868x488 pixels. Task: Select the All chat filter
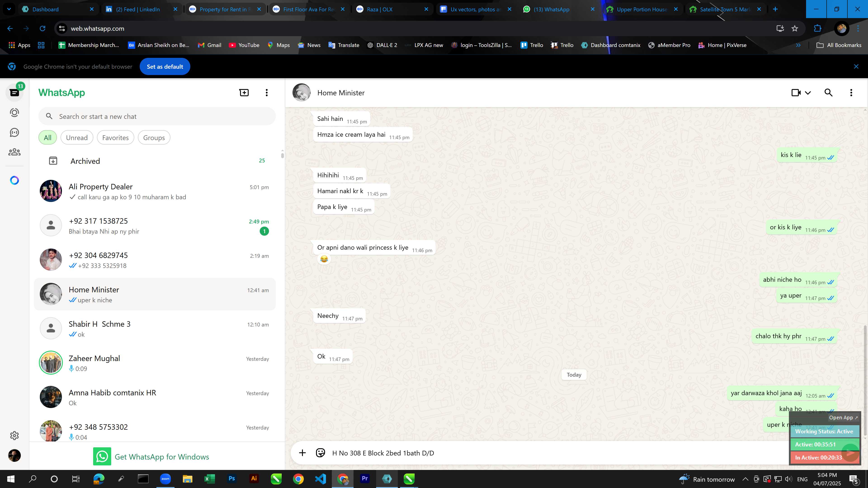tap(47, 138)
